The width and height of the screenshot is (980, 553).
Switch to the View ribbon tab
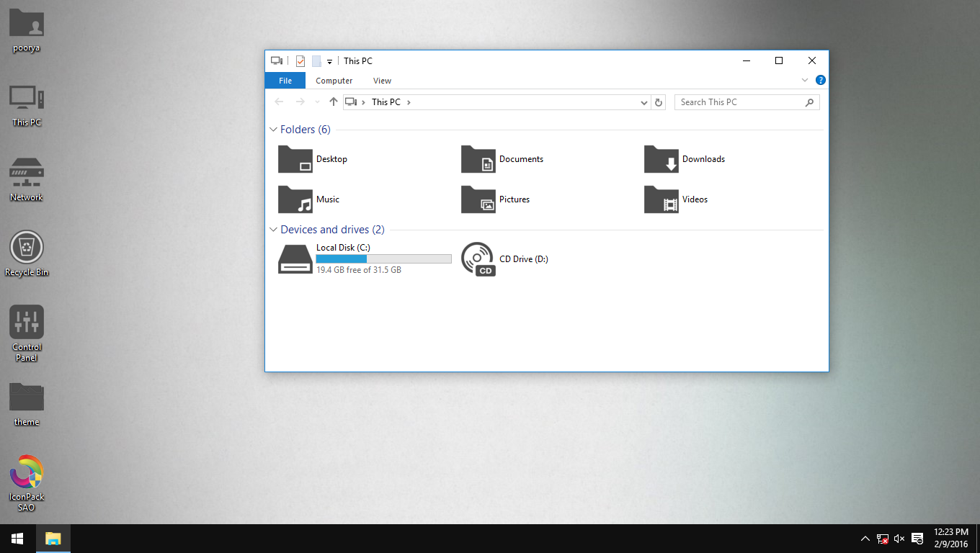(382, 80)
